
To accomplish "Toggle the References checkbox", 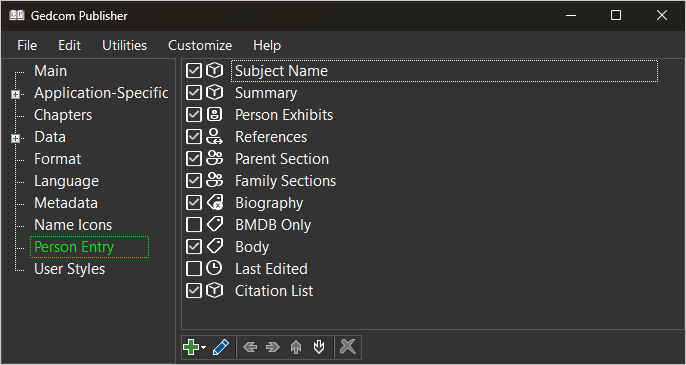I will [193, 137].
